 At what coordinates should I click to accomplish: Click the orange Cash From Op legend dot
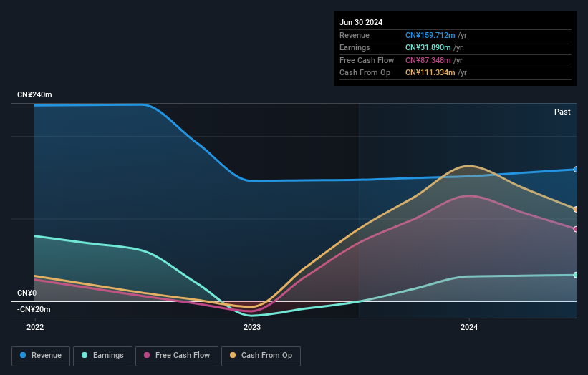point(233,355)
